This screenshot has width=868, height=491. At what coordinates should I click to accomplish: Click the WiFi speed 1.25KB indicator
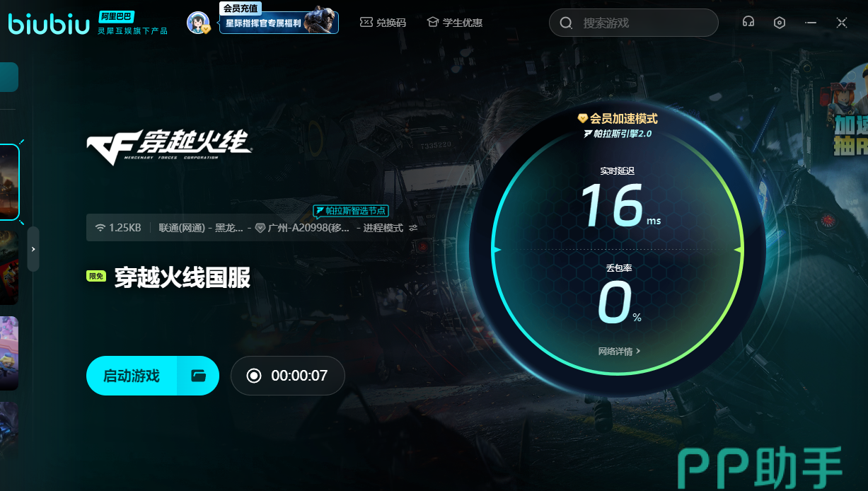click(118, 228)
